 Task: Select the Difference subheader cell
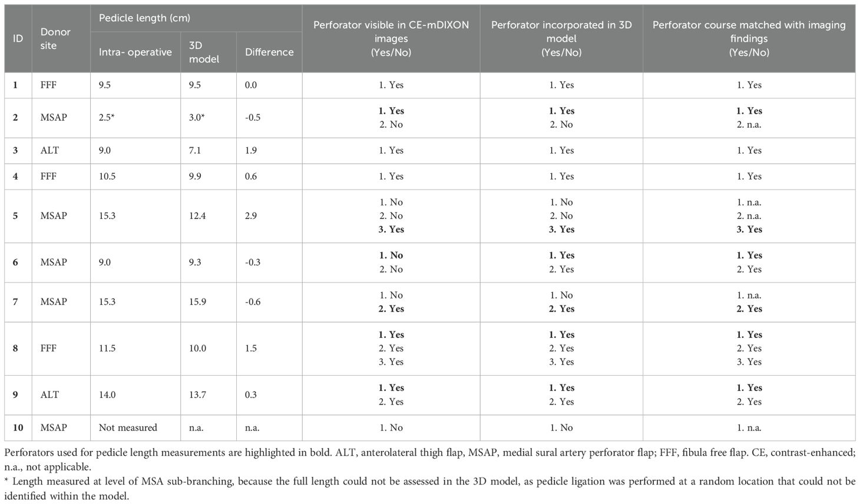(x=269, y=52)
